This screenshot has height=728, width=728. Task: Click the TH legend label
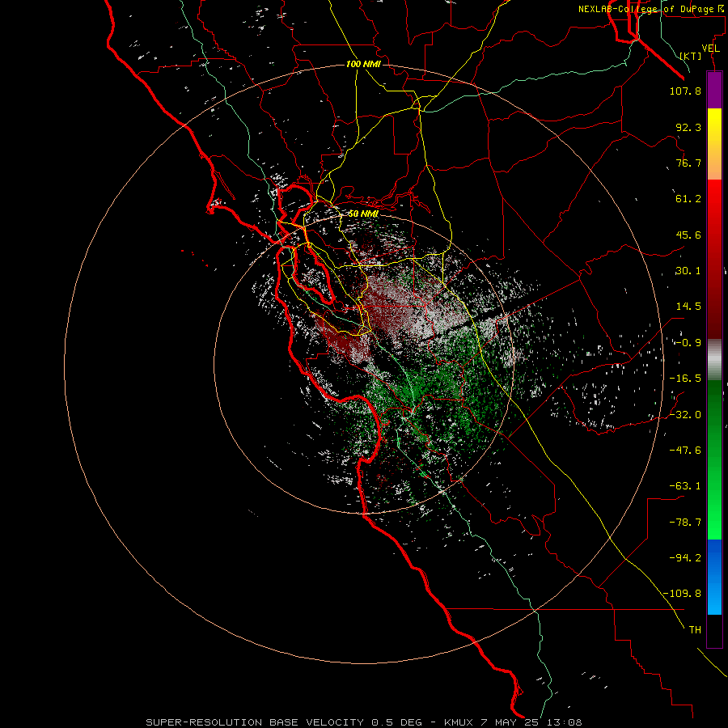point(695,630)
